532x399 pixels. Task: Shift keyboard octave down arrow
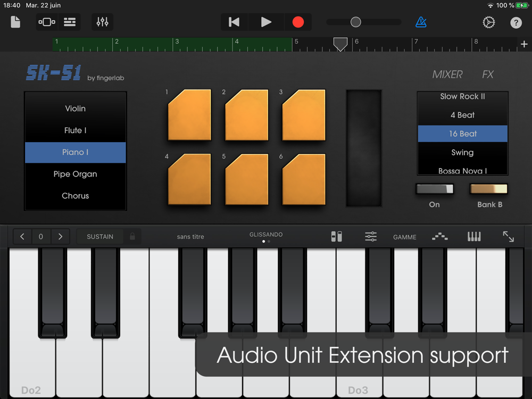22,237
